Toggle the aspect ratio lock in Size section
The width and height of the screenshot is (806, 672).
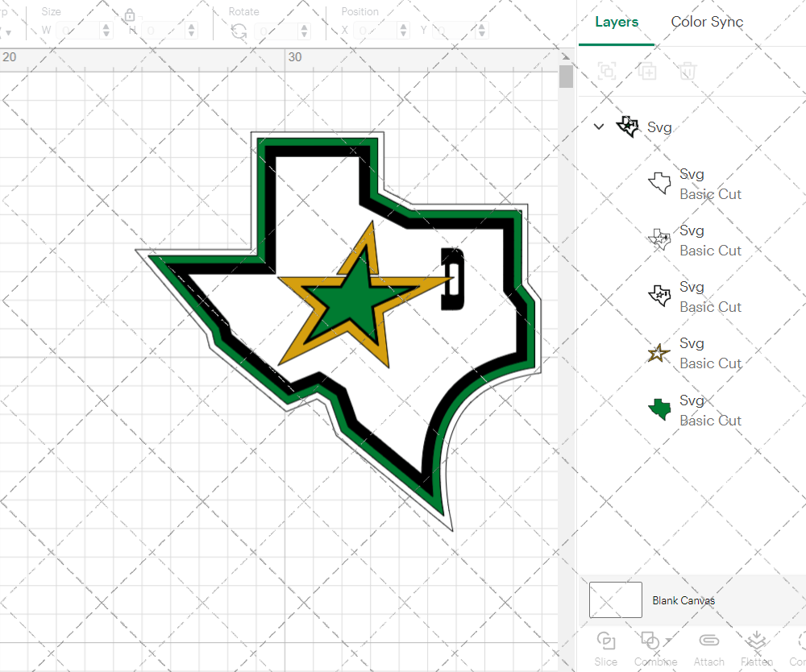(x=131, y=16)
